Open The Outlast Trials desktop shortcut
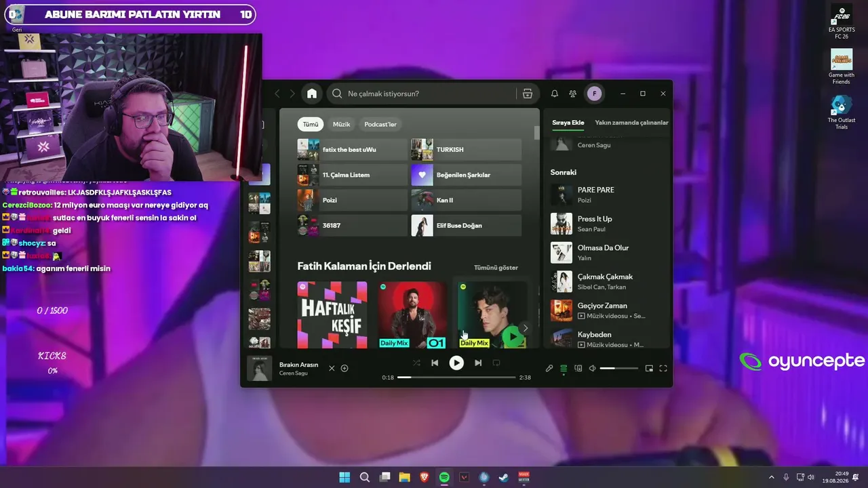The height and width of the screenshot is (488, 868). [x=842, y=113]
